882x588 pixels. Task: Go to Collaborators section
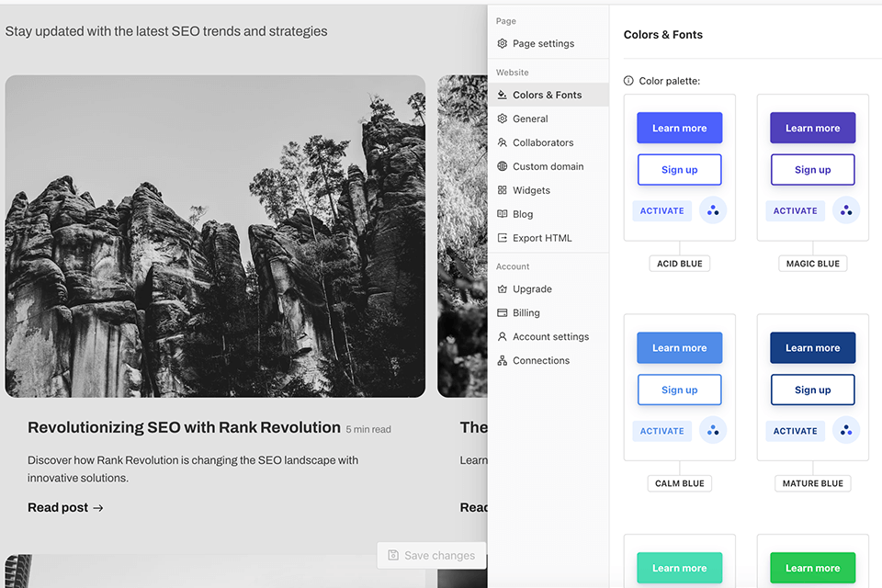coord(548,142)
